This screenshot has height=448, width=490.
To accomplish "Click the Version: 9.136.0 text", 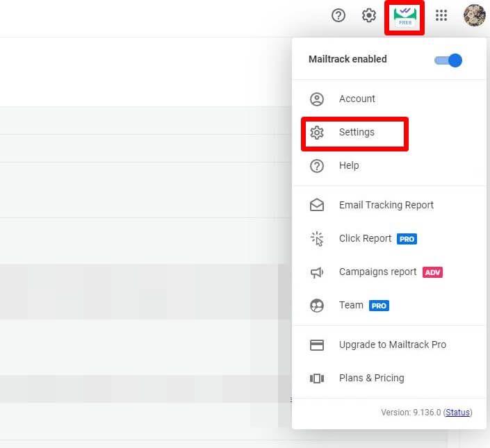I will (x=411, y=413).
